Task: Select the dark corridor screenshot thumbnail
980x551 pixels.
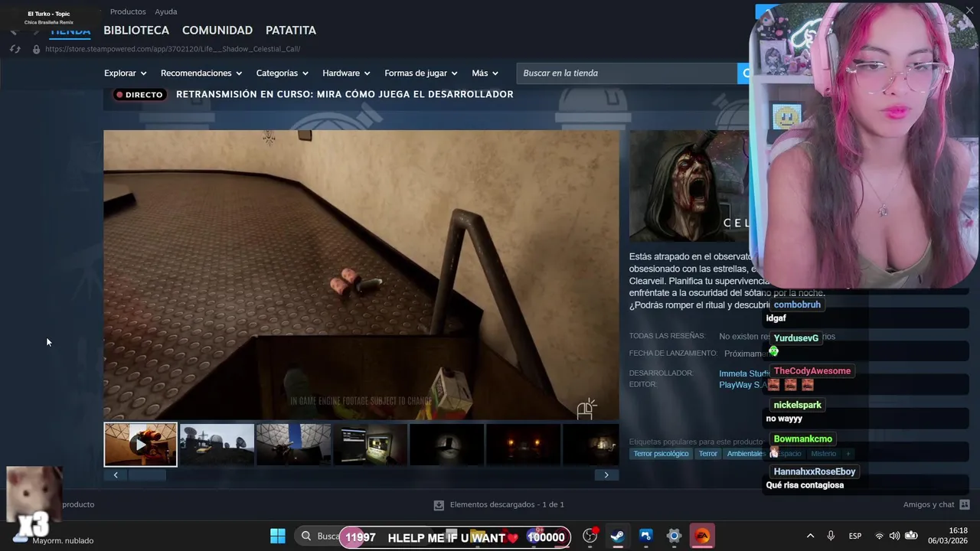Action: coord(446,445)
